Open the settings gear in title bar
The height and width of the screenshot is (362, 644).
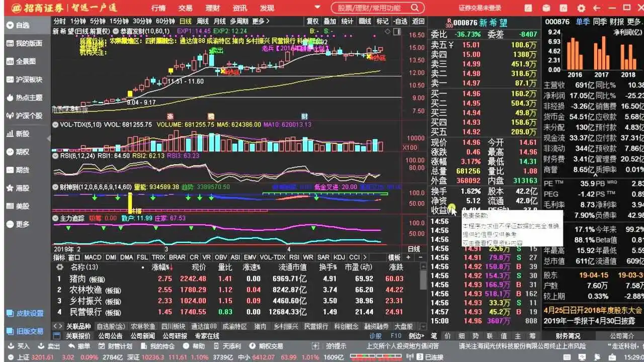click(x=581, y=8)
